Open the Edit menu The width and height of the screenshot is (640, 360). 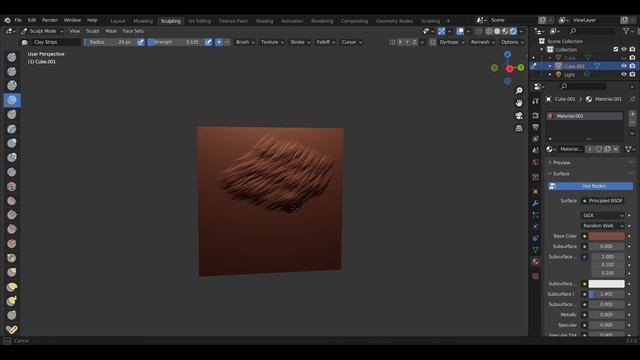[x=32, y=20]
